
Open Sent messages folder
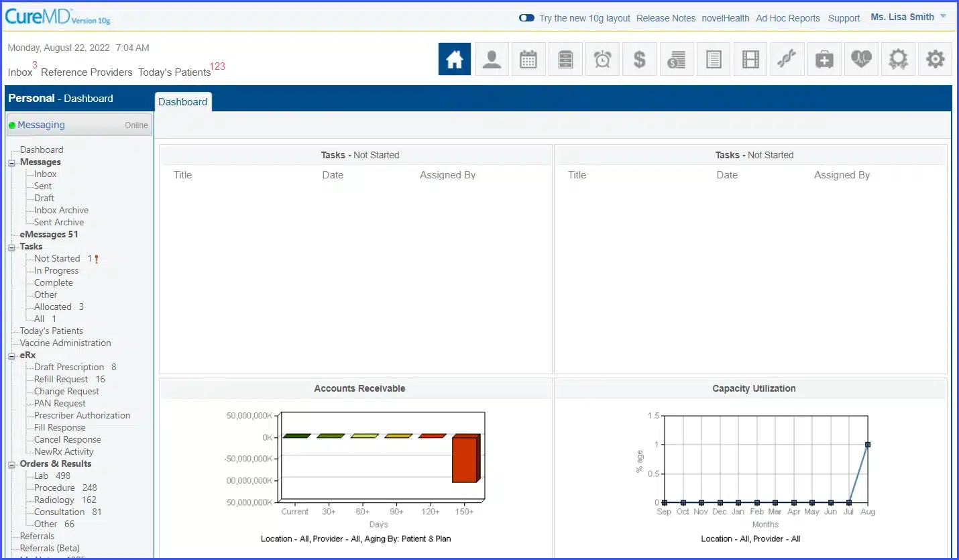click(x=43, y=186)
